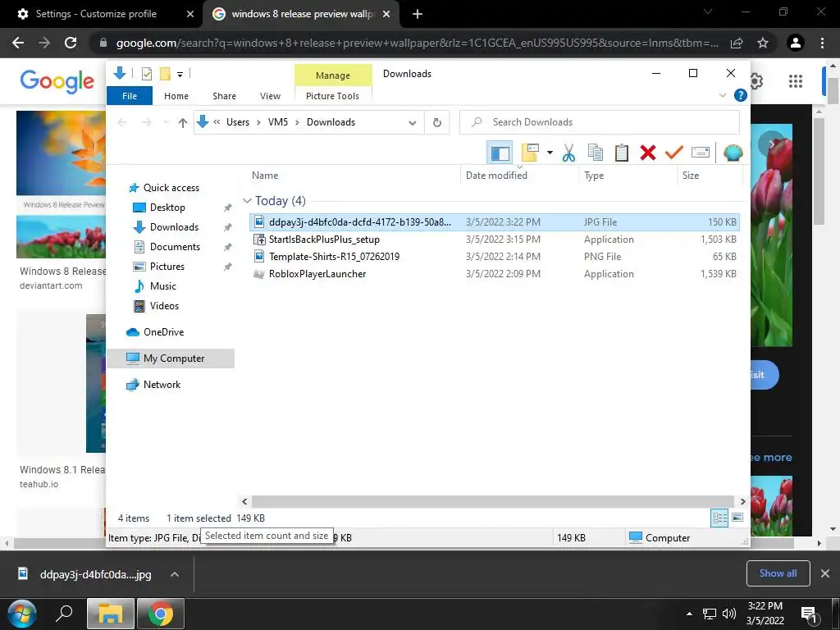Toggle navigation pane icon in toolbar
The height and width of the screenshot is (630, 840).
click(500, 153)
